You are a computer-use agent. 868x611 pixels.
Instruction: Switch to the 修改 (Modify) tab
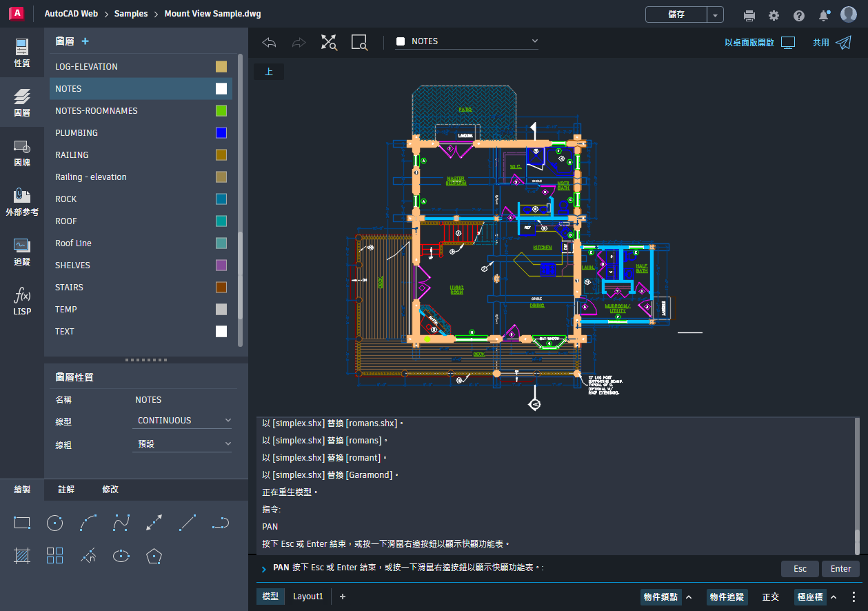point(110,490)
